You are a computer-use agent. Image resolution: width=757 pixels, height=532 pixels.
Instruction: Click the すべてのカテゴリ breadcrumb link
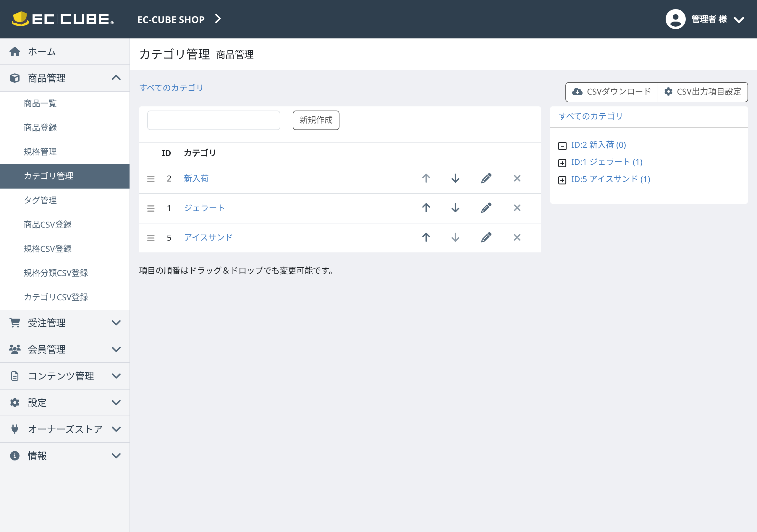pyautogui.click(x=172, y=88)
